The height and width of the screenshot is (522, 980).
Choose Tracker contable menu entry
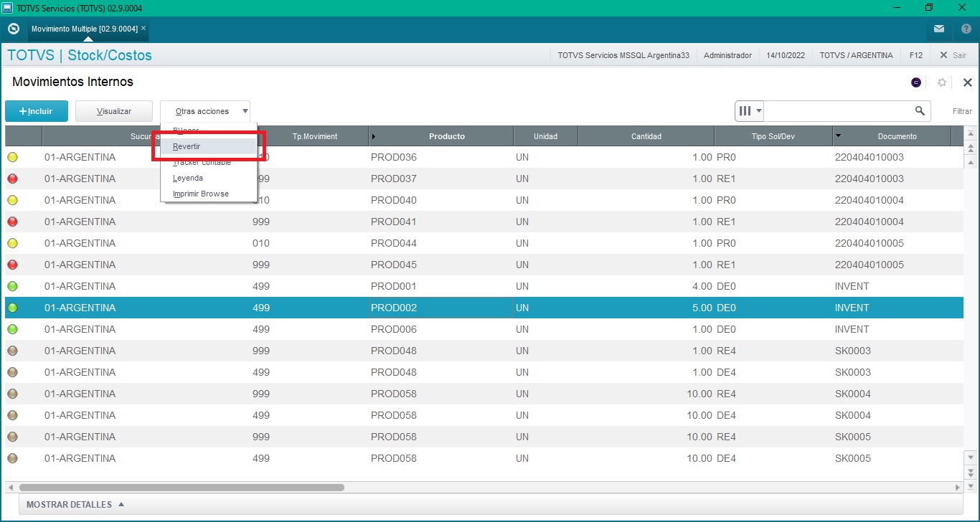208,162
